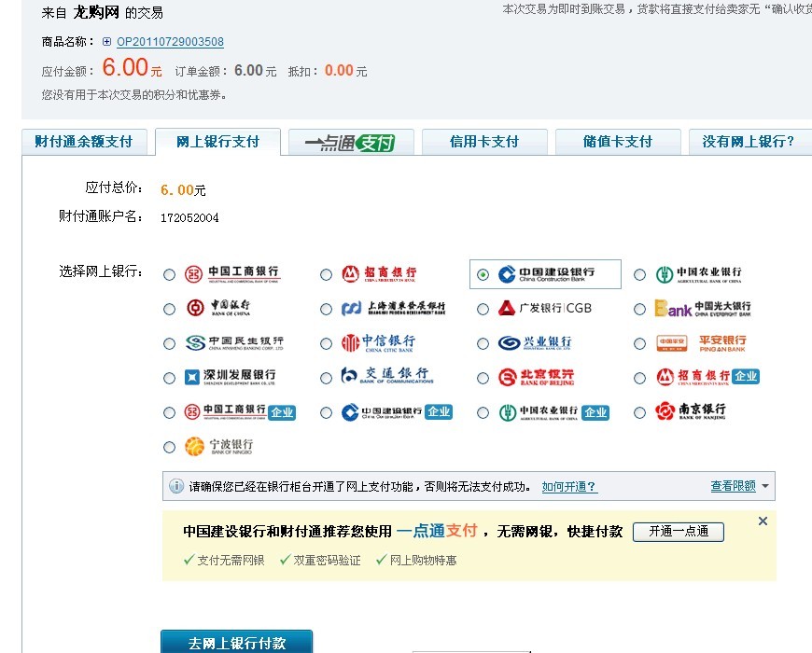Click the 去网上银行付款 button
Viewport: 812px width, 653px height.
coord(237,642)
